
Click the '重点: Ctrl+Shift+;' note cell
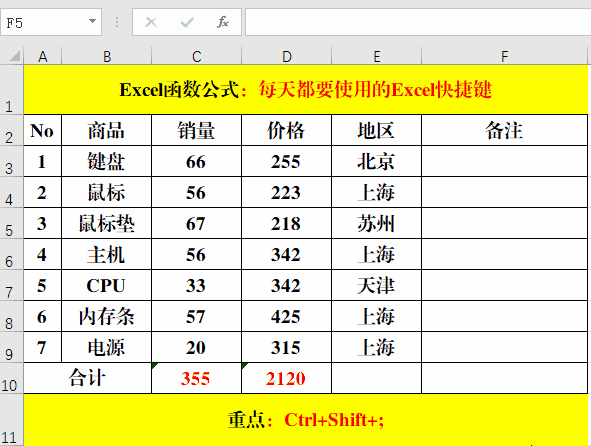pos(306,420)
